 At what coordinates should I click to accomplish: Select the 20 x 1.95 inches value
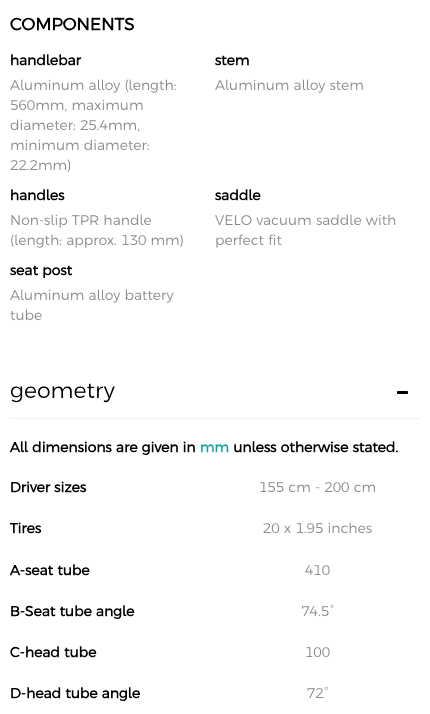coord(317,528)
